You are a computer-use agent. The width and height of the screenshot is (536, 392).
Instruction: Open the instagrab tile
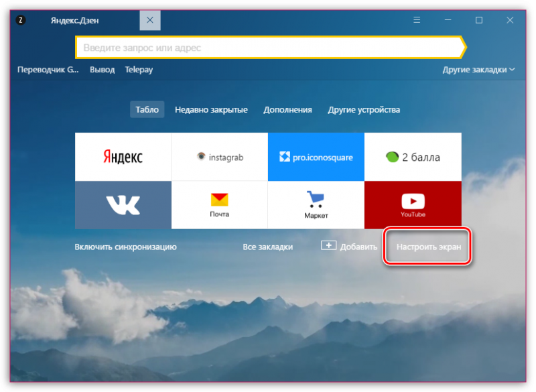click(x=219, y=157)
